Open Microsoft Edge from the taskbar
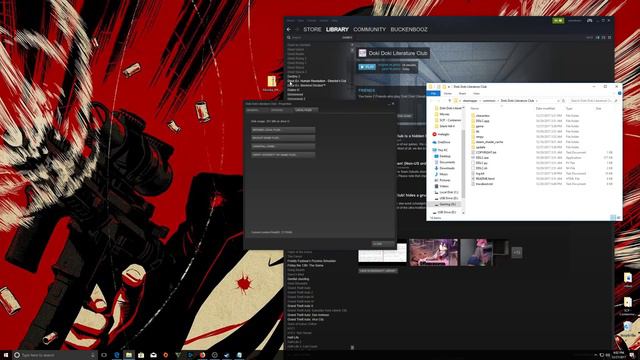 [116, 355]
